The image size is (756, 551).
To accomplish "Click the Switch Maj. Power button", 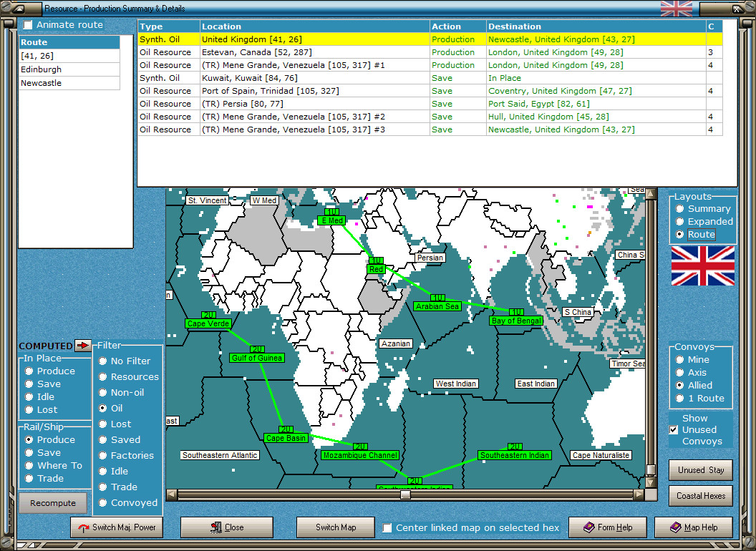I will click(x=117, y=527).
